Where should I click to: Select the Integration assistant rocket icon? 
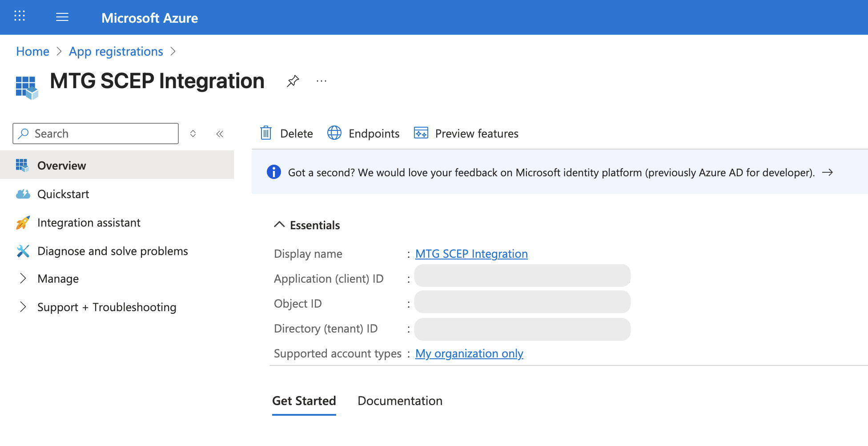tap(23, 223)
